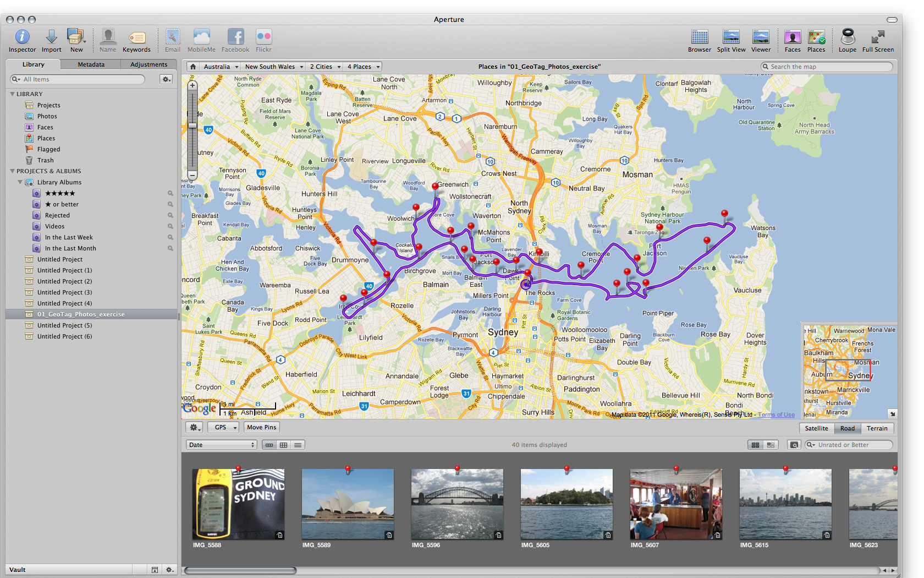The height and width of the screenshot is (578, 924).
Task: Open the GPS dropdown menu
Action: pyautogui.click(x=223, y=427)
